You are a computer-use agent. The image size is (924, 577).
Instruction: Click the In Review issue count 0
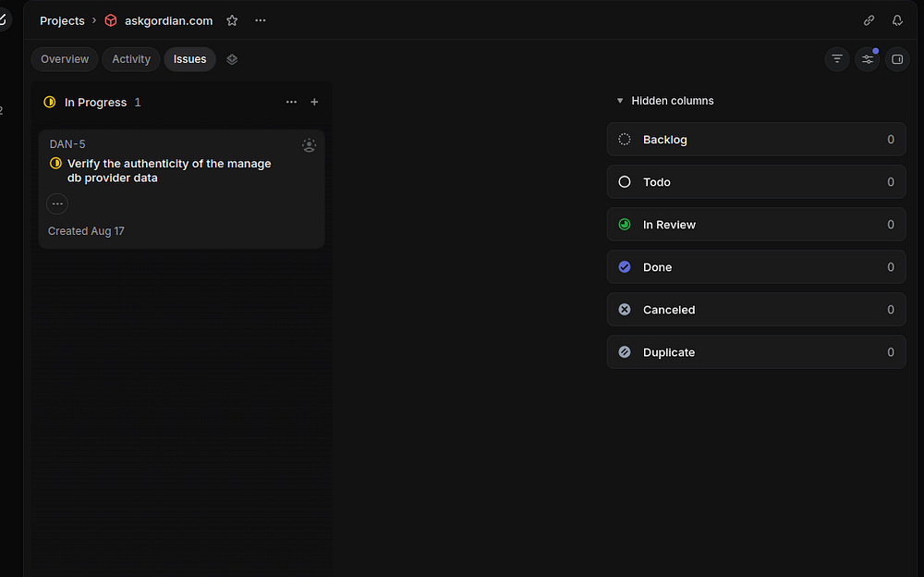coord(891,224)
